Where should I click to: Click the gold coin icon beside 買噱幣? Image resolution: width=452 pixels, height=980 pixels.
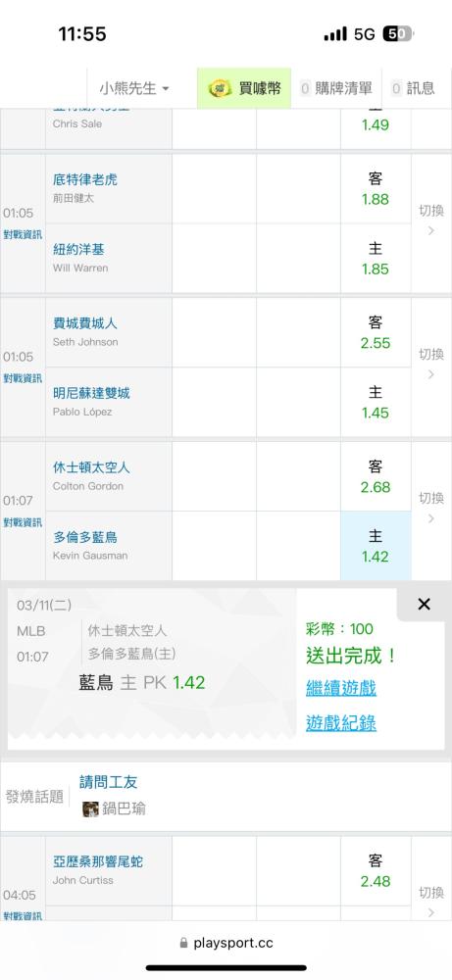coord(220,89)
